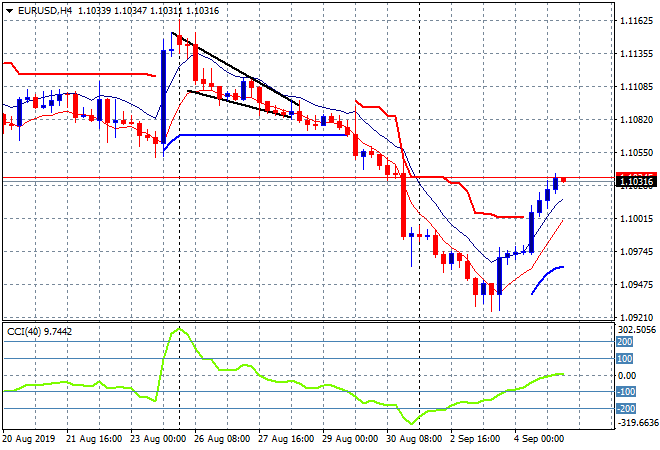Click the peak of the green CCI line
Image resolution: width=660 pixels, height=450 pixels.
pos(180,329)
